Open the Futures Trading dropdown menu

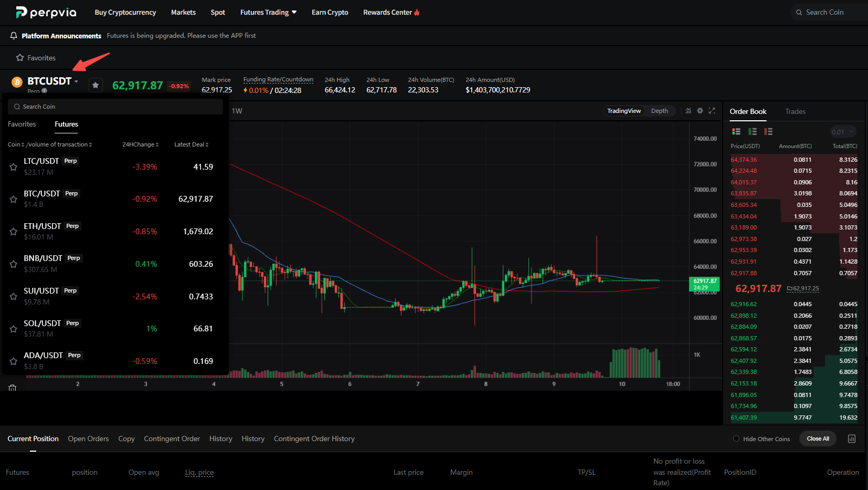click(x=268, y=12)
